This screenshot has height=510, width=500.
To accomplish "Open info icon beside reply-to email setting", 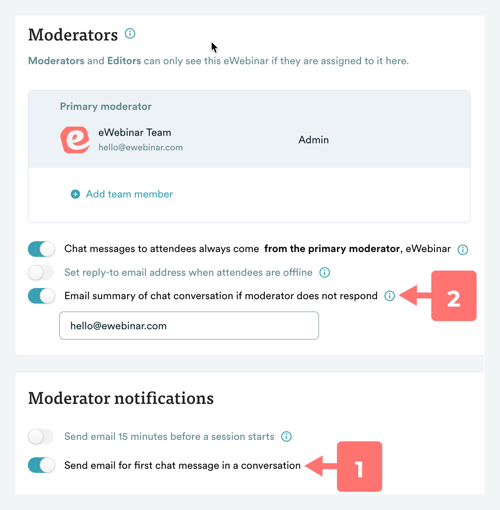I will click(325, 273).
